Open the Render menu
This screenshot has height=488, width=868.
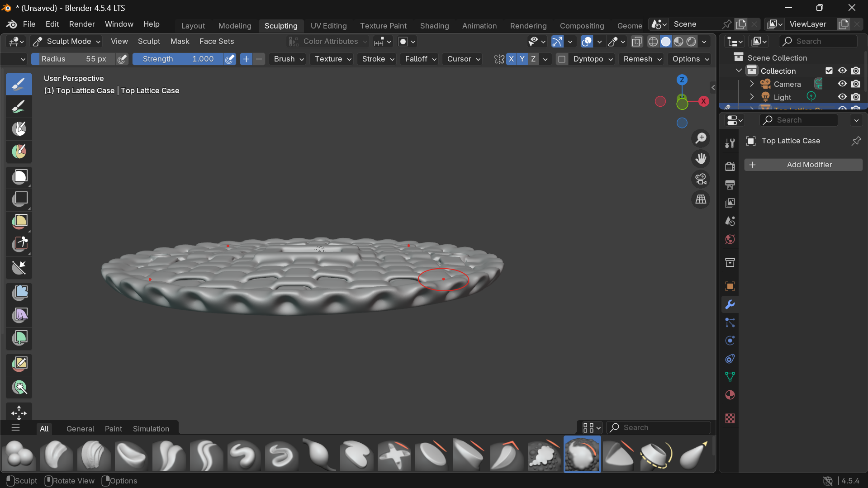[82, 24]
